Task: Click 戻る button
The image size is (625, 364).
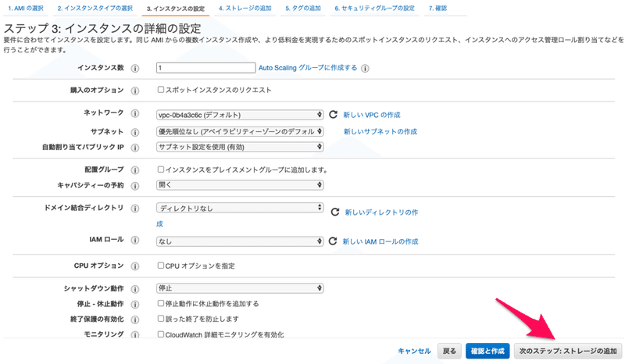Action: tap(449, 351)
